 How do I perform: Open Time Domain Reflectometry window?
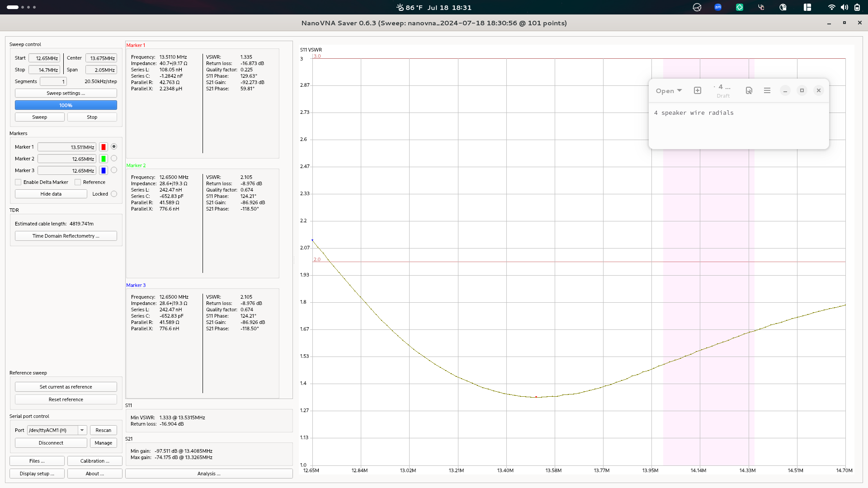pyautogui.click(x=66, y=236)
